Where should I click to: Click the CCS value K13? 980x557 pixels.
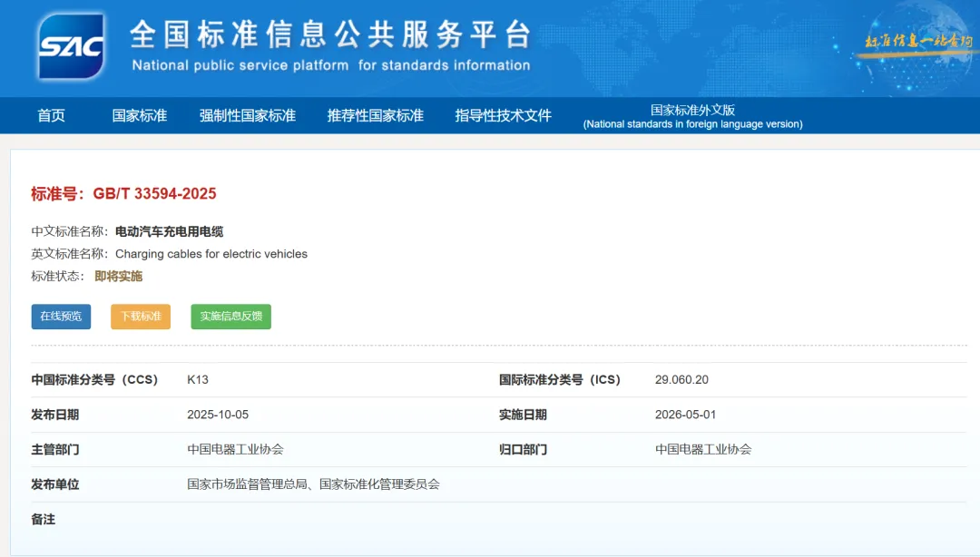[198, 379]
